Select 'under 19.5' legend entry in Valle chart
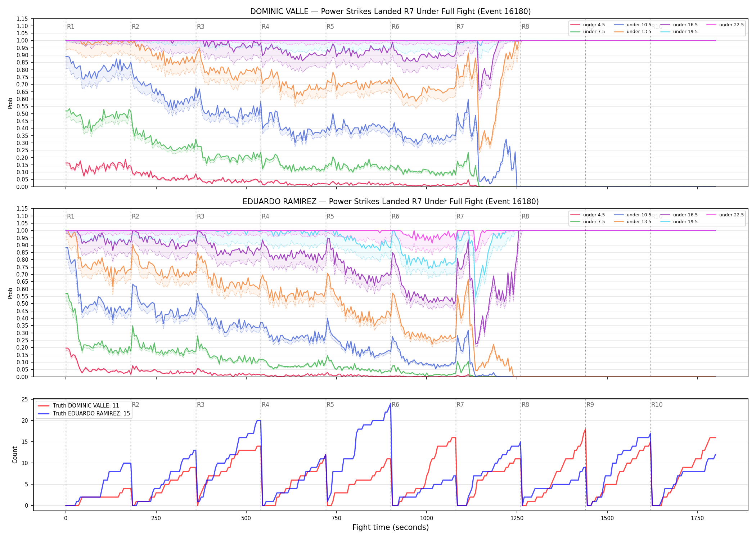The height and width of the screenshot is (540, 756). pos(679,32)
